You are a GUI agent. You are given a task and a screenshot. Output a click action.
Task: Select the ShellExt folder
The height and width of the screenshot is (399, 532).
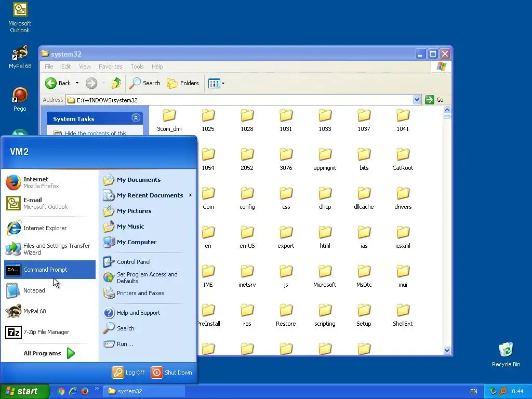tap(403, 315)
